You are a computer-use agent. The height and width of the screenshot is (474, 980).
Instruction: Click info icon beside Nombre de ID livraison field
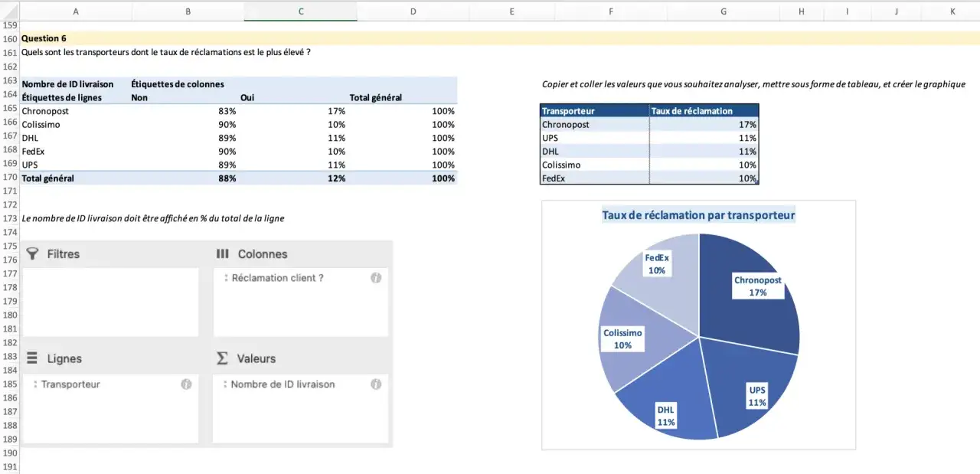pyautogui.click(x=376, y=384)
